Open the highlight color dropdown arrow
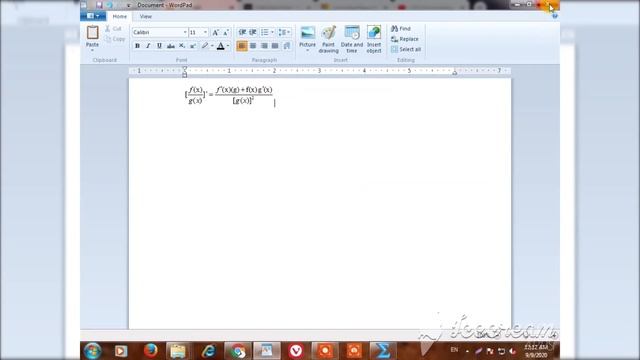 click(x=212, y=46)
